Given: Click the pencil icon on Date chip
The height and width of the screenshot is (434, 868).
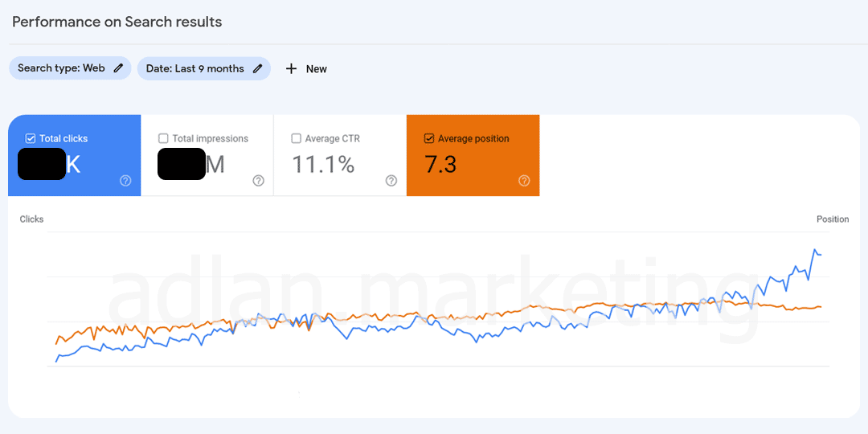Looking at the screenshot, I should pyautogui.click(x=257, y=68).
